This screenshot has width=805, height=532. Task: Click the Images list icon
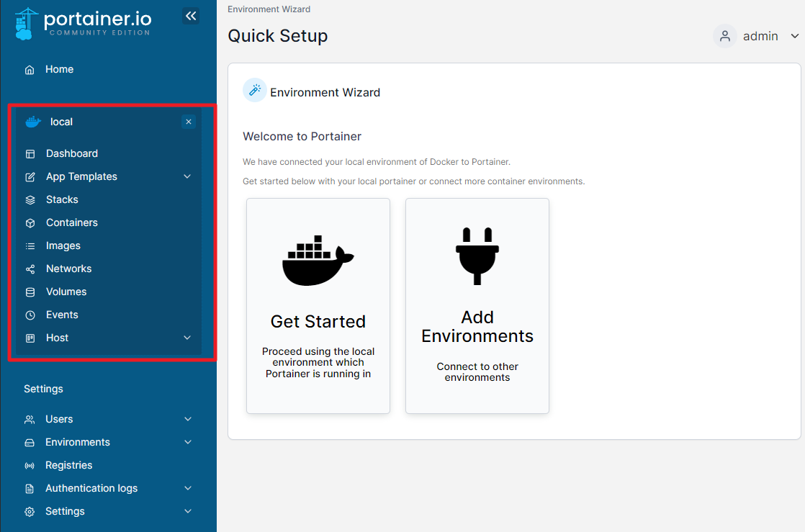(30, 246)
